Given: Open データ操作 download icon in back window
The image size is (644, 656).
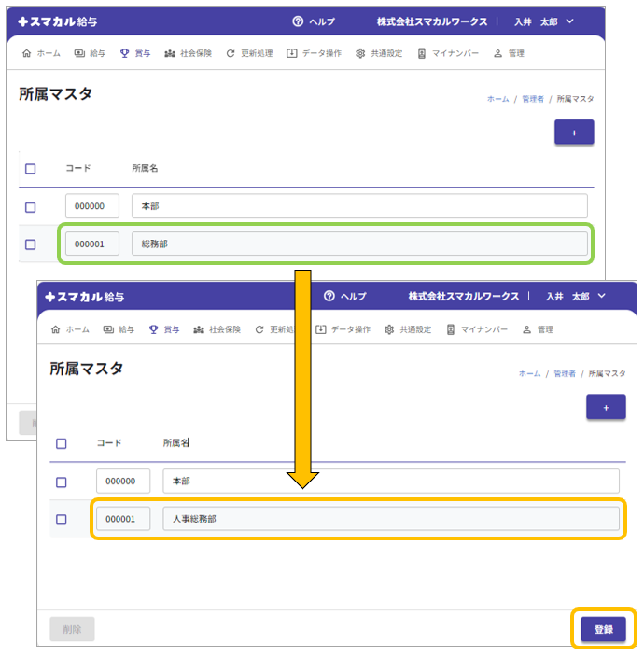Looking at the screenshot, I should [x=292, y=53].
